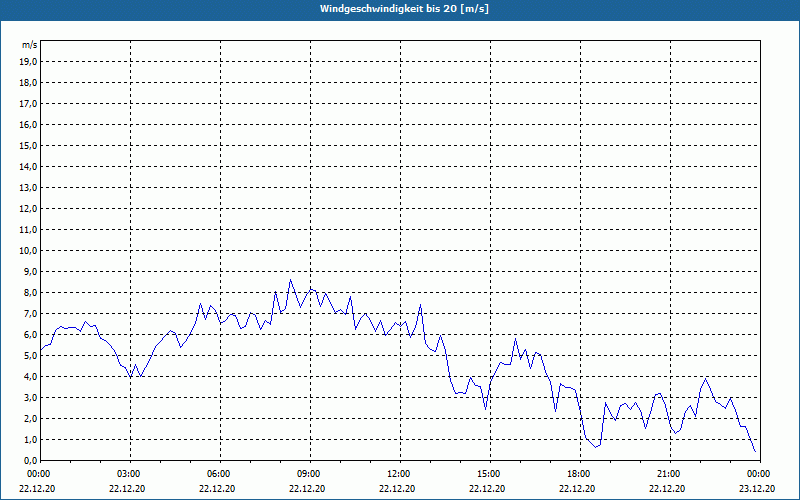The width and height of the screenshot is (800, 500).
Task: Click the "22.12.20" date under 12:00
Action: point(397,488)
